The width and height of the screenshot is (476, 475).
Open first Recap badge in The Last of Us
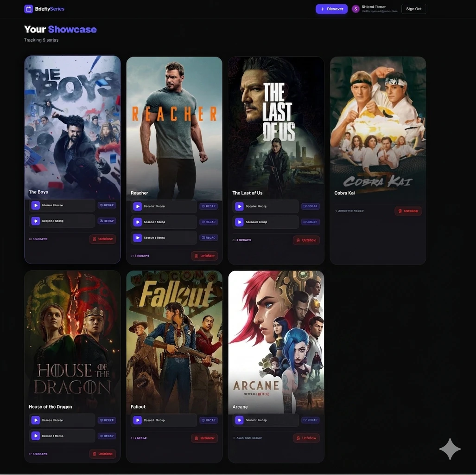(x=310, y=206)
